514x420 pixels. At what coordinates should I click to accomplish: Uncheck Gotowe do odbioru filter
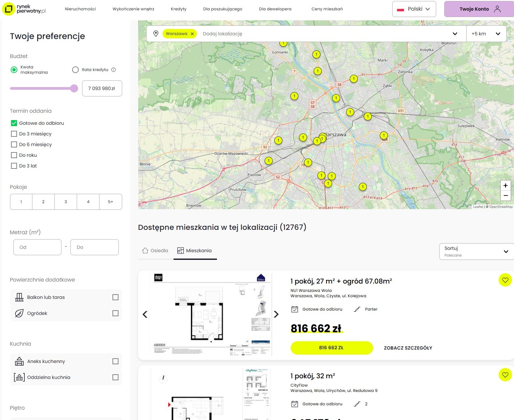click(14, 123)
